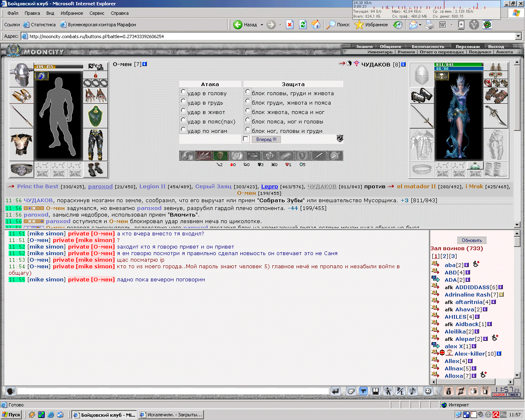Click the refresh battle shield icon
Image resolution: width=525 pixels, height=420 pixels.
[340, 139]
